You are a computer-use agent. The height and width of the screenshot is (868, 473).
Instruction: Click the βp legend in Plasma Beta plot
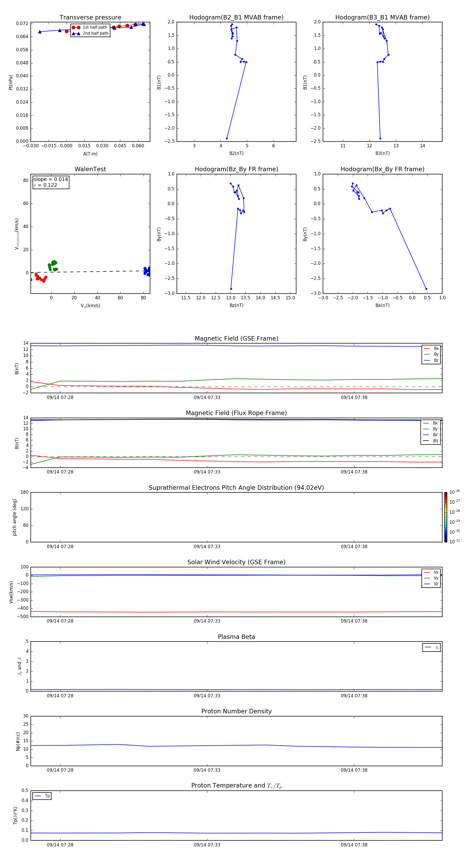[x=431, y=647]
